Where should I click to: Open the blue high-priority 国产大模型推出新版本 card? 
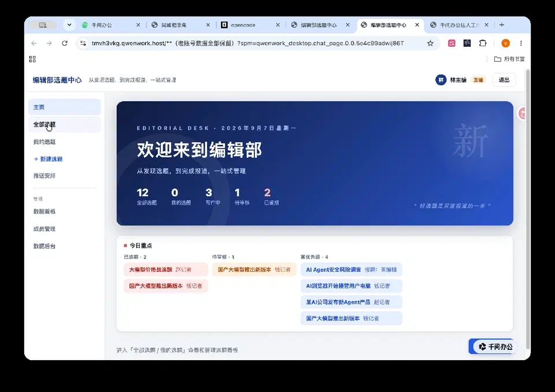pyautogui.click(x=351, y=319)
